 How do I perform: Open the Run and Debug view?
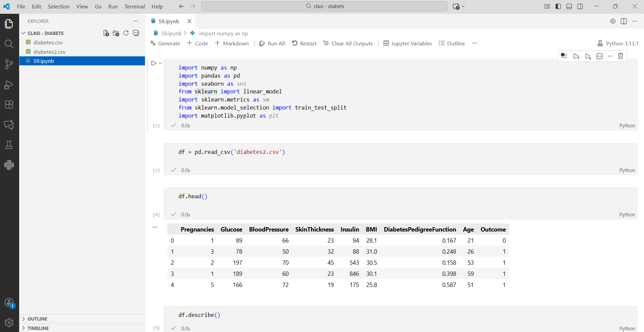click(x=9, y=85)
